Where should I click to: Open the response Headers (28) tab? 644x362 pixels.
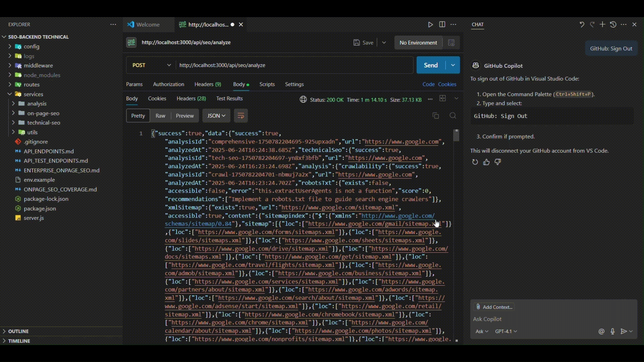[x=191, y=98]
